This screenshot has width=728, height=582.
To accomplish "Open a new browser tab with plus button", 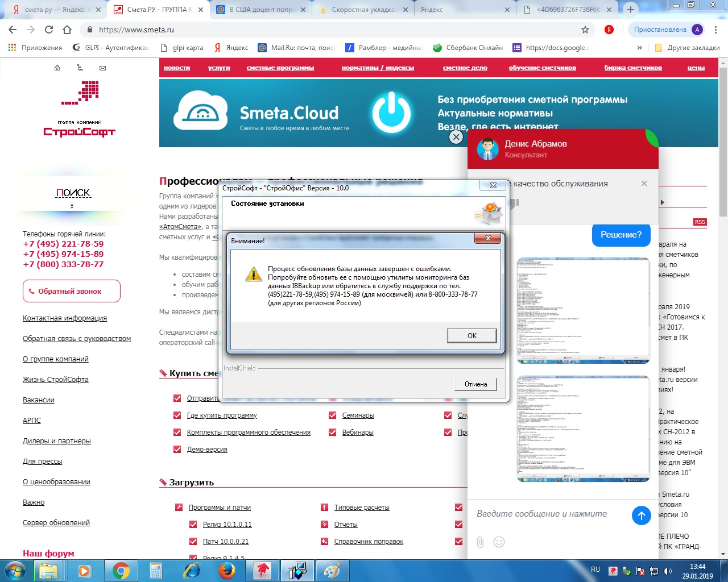I will (630, 9).
